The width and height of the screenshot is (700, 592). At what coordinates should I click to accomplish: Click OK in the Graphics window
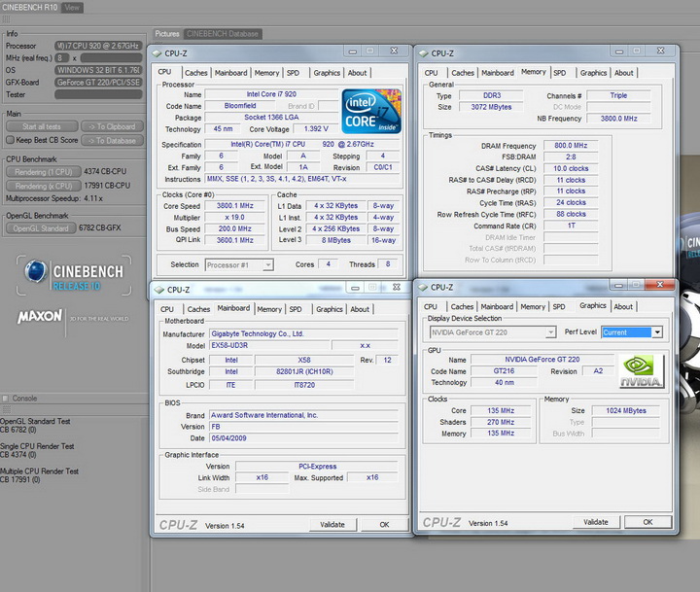point(648,522)
